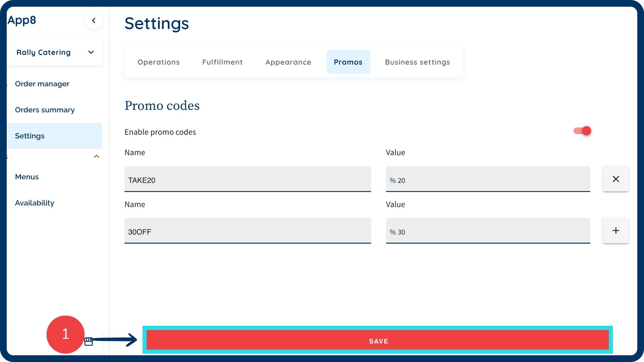Open the Fulfillment tab
The image size is (644, 362).
pos(222,62)
